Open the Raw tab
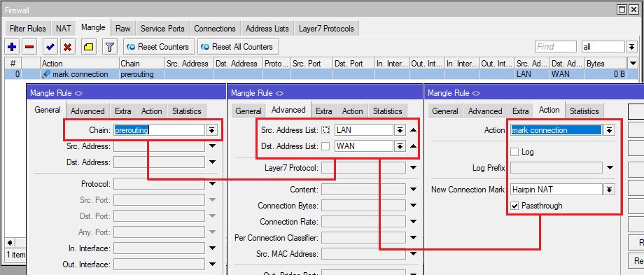This screenshot has width=644, height=275. (x=122, y=29)
